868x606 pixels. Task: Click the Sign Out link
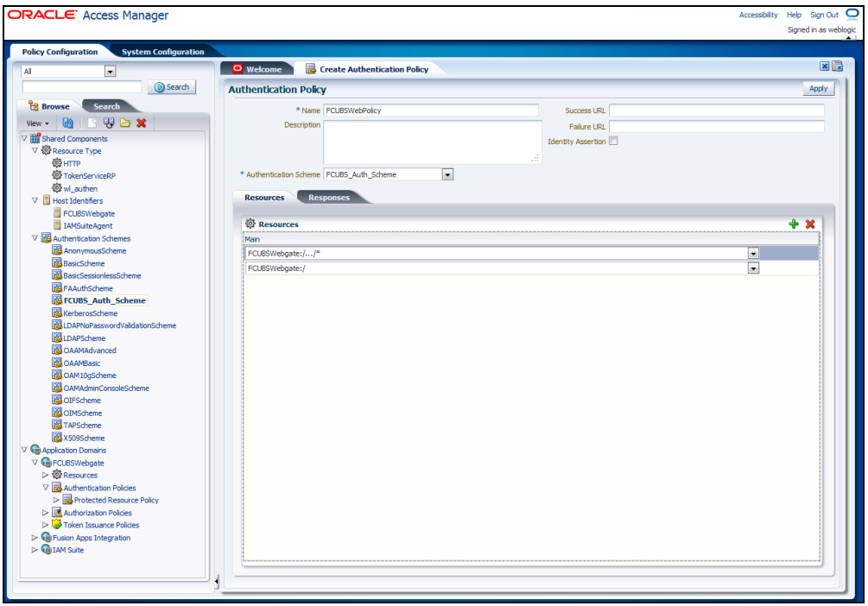pos(824,15)
